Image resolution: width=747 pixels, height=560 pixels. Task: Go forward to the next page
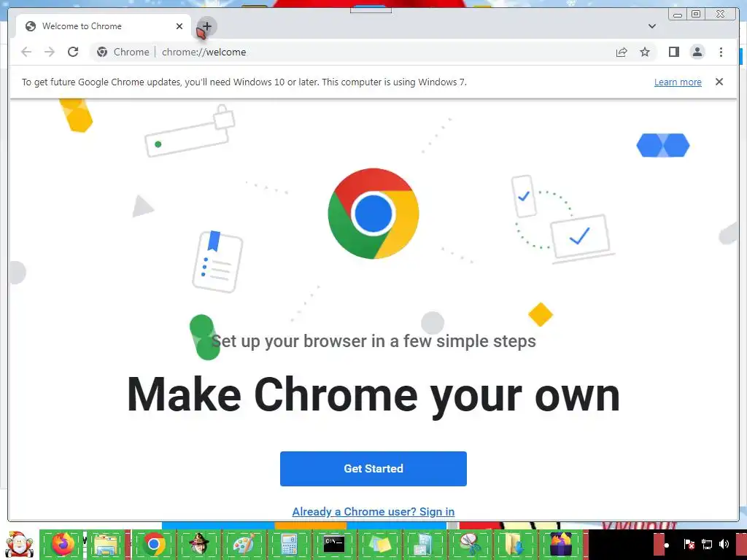click(50, 52)
